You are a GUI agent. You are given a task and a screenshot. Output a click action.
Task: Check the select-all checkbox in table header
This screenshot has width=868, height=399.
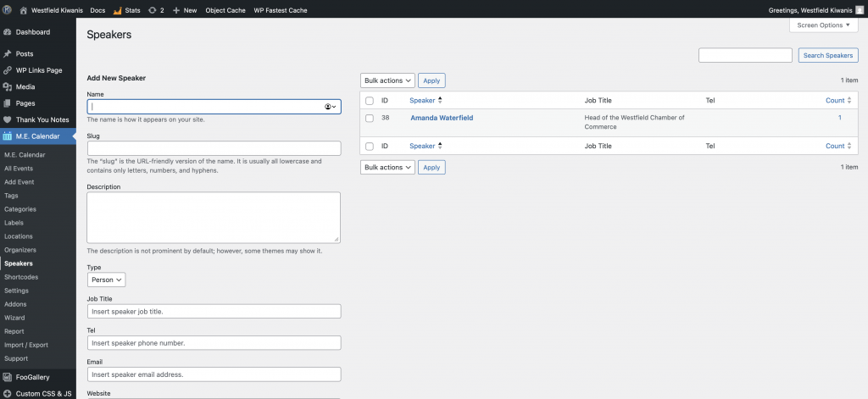tap(370, 101)
